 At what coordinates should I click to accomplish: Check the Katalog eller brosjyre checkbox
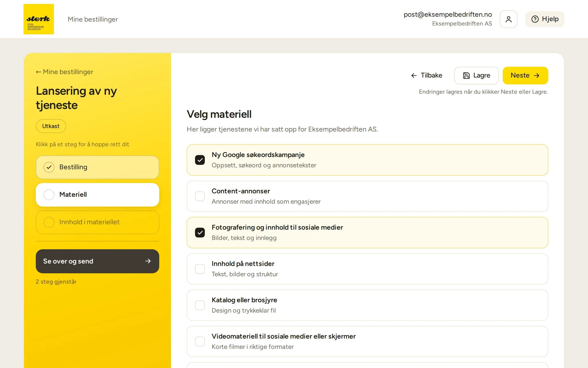click(x=200, y=305)
